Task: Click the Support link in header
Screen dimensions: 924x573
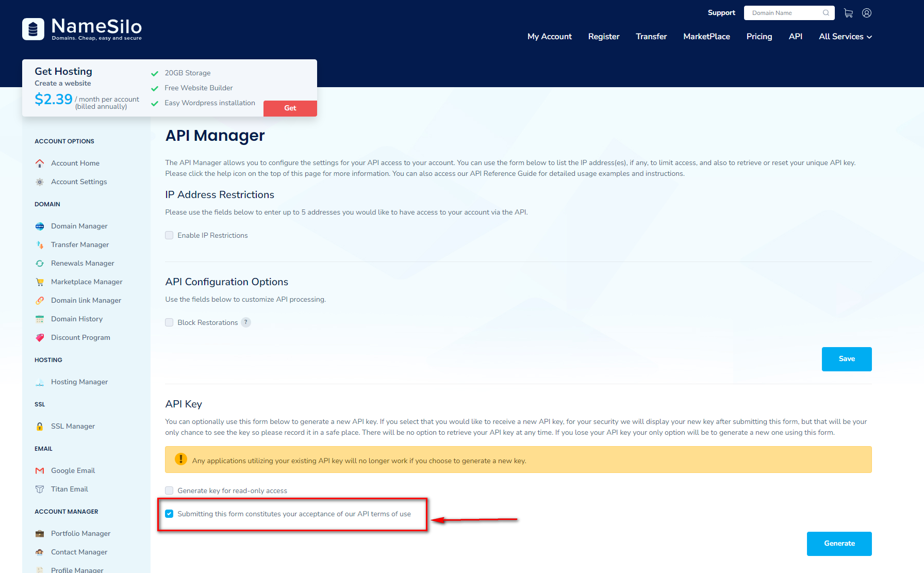Action: (x=721, y=13)
